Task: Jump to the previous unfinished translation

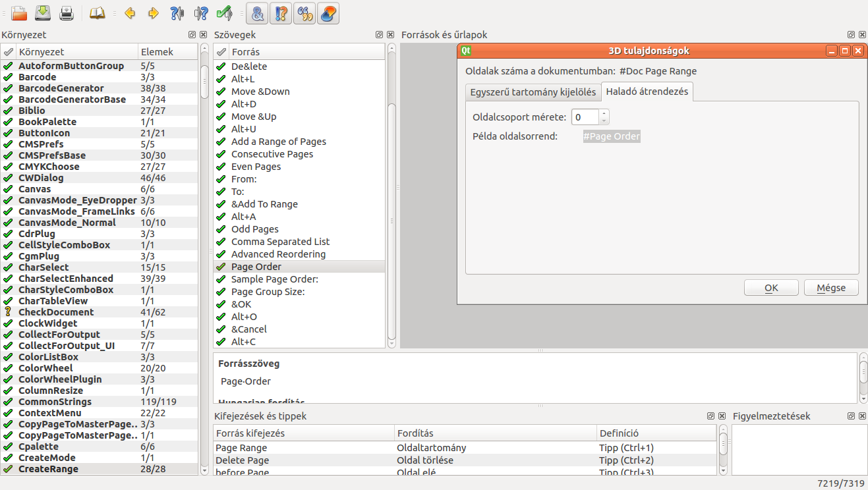Action: coord(177,13)
